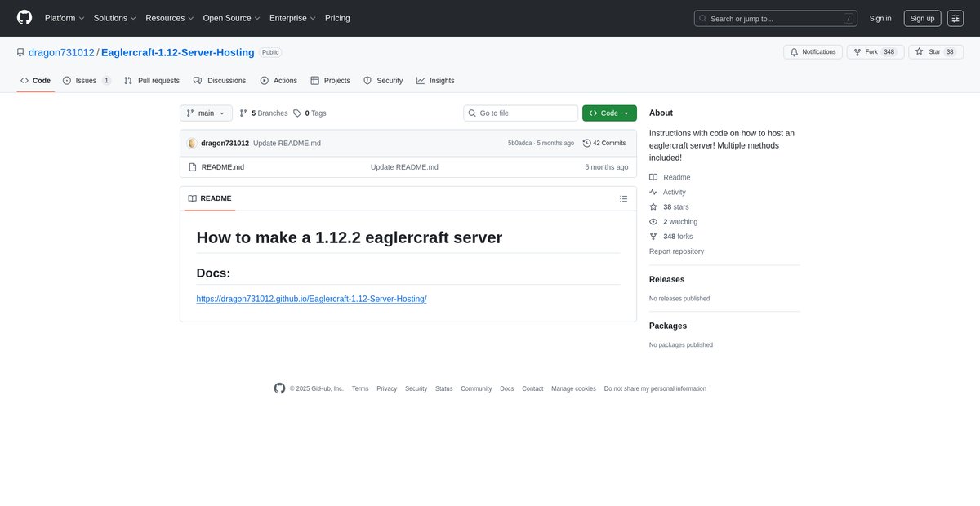Click the footer GitHub logo
This screenshot has width=980, height=506.
coord(279,388)
